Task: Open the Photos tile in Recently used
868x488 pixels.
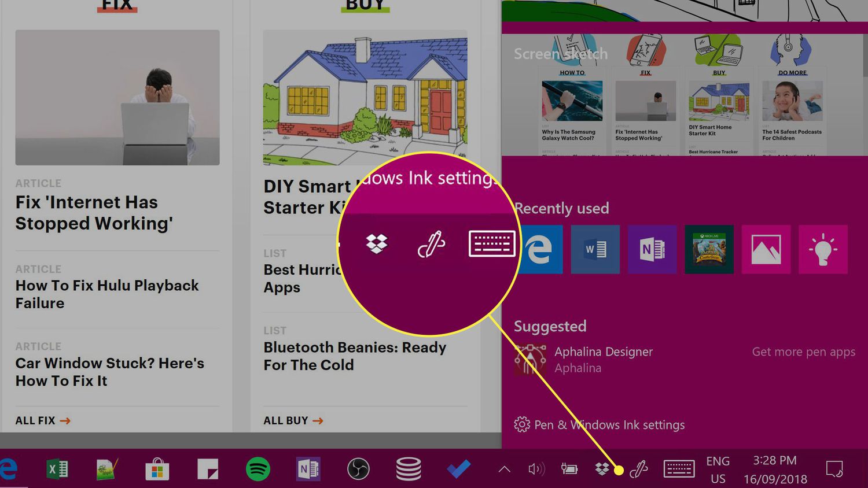Action: point(766,249)
